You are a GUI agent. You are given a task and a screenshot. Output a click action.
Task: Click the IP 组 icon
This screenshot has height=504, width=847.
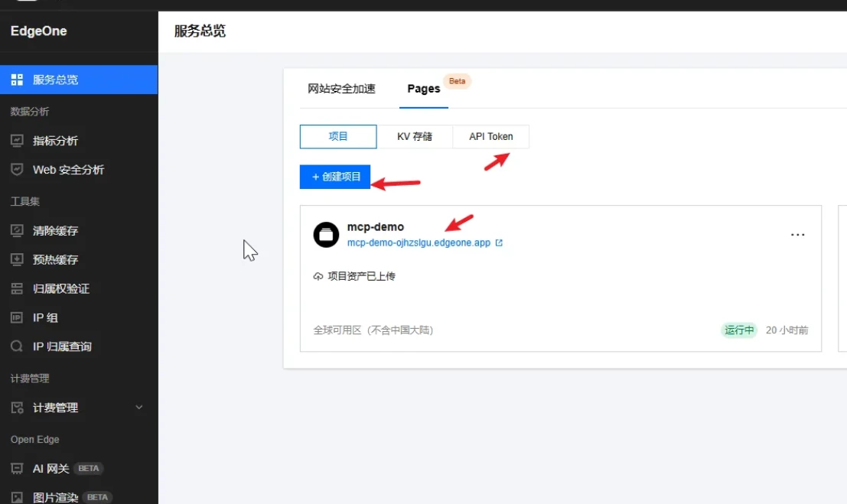tap(17, 317)
